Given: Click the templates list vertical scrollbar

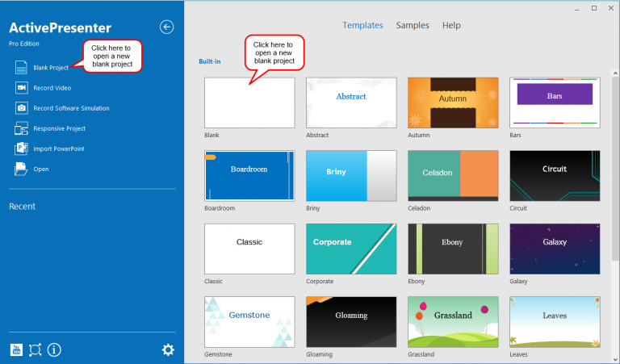Looking at the screenshot, I should point(615,169).
